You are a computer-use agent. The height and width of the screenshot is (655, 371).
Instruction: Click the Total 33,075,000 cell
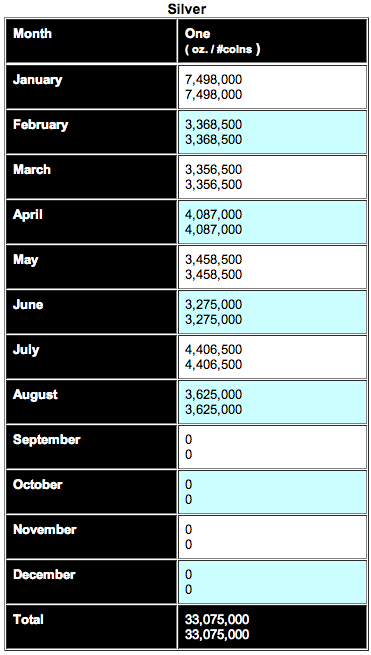point(272,627)
